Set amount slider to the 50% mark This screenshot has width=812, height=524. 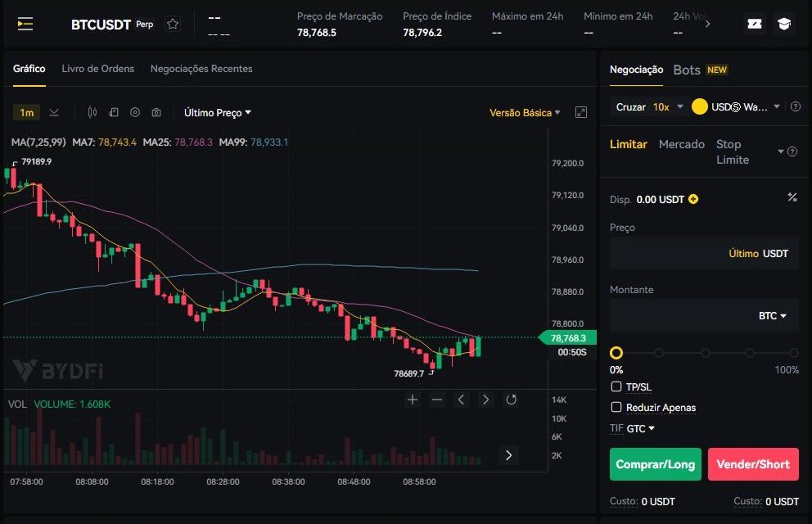coord(706,353)
